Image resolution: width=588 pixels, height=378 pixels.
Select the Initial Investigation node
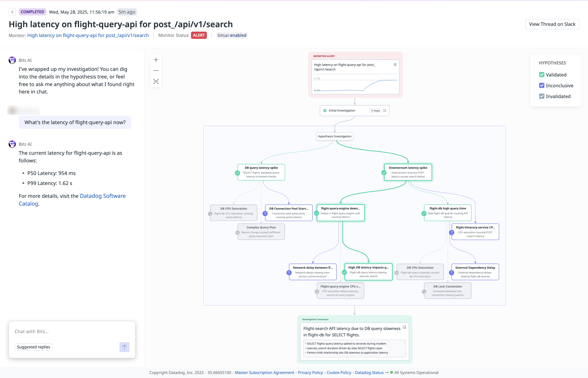click(x=355, y=111)
